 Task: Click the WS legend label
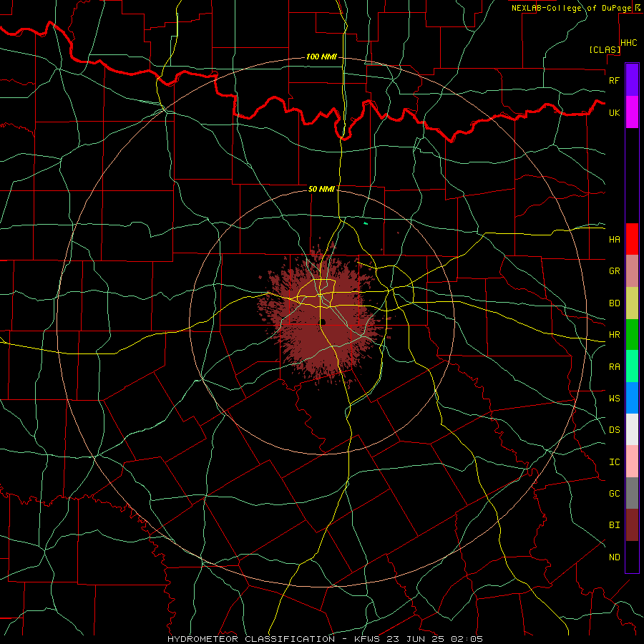(614, 398)
